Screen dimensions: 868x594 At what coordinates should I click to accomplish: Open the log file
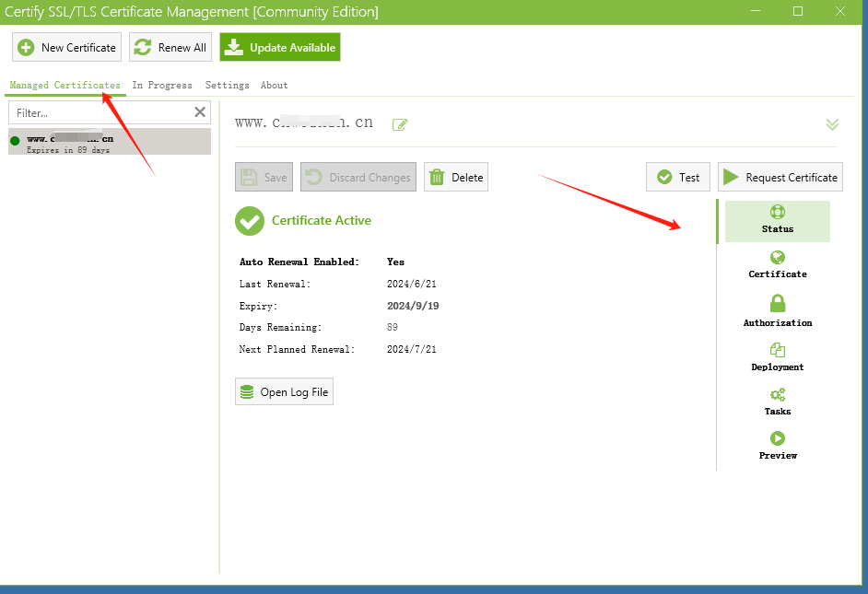284,391
